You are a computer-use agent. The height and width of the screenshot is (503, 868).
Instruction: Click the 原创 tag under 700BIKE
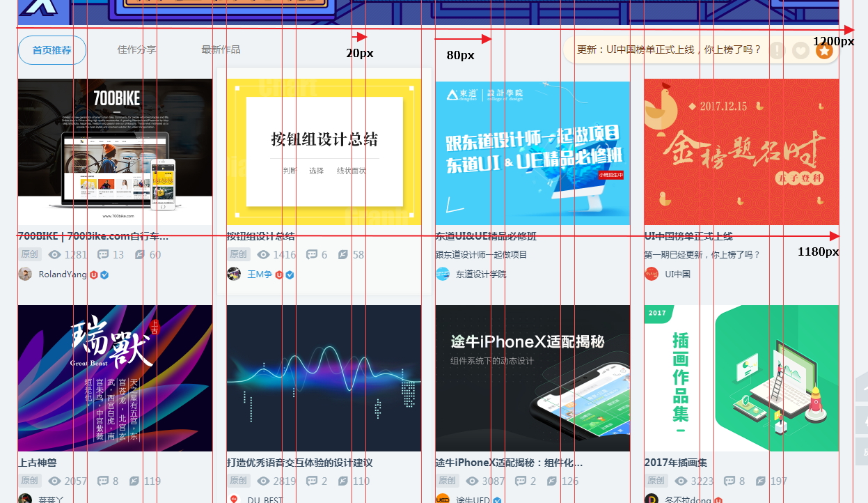tap(30, 254)
